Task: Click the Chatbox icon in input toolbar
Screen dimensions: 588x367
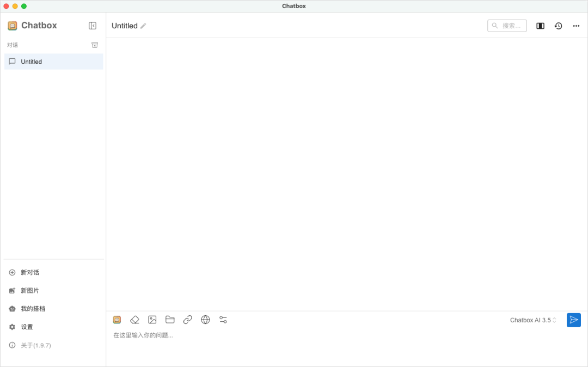Action: [x=117, y=320]
